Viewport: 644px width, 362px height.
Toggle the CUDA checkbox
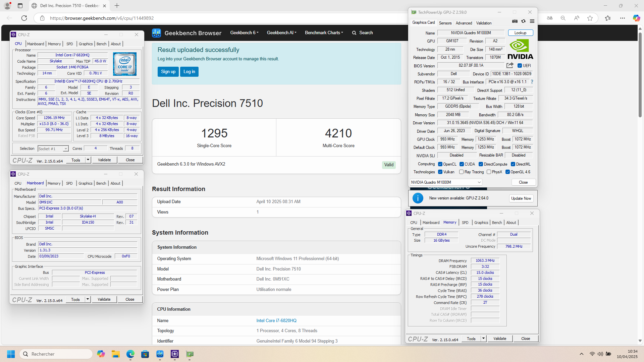462,164
